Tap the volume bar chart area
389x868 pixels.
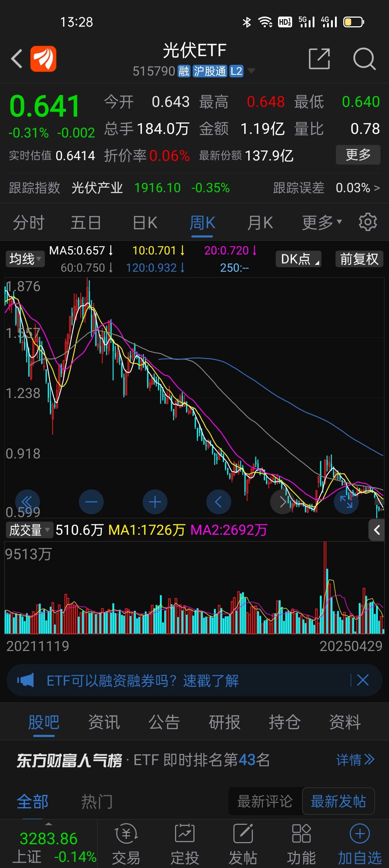[x=194, y=587]
